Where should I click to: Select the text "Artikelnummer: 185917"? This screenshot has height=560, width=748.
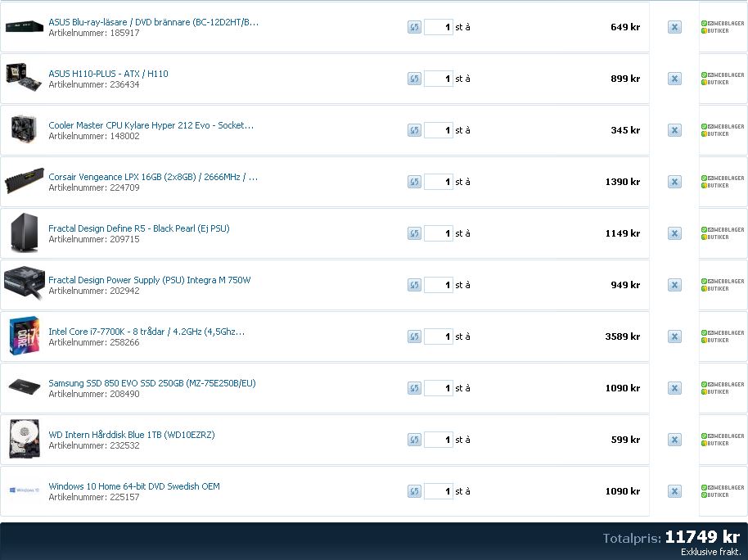(94, 33)
